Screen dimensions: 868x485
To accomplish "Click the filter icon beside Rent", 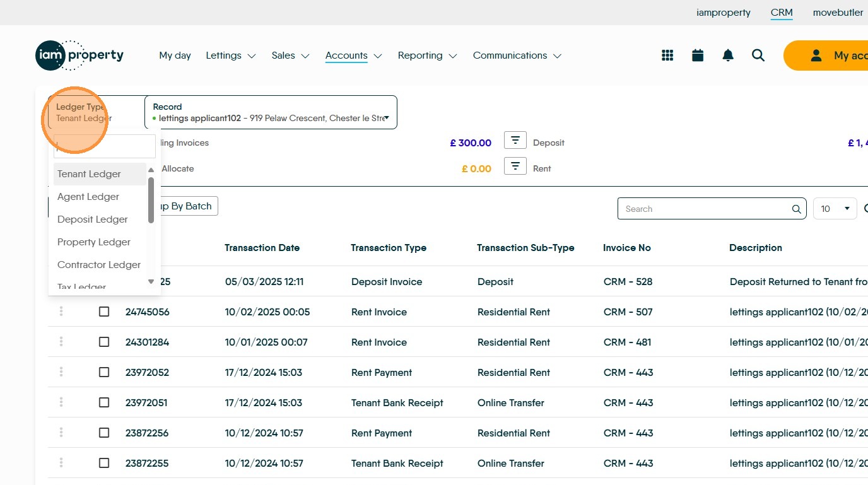I will (515, 166).
